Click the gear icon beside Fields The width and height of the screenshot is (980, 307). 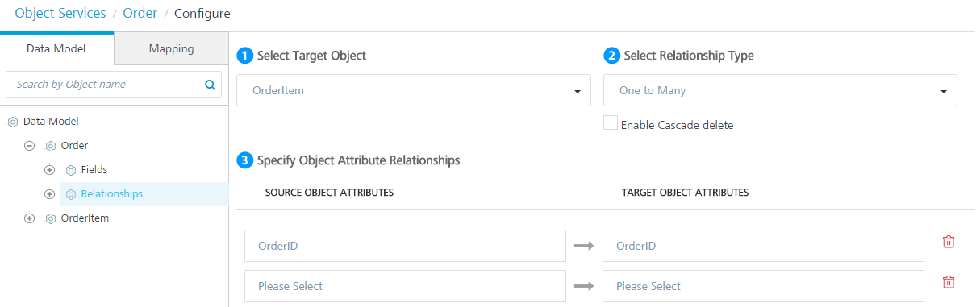pos(71,170)
